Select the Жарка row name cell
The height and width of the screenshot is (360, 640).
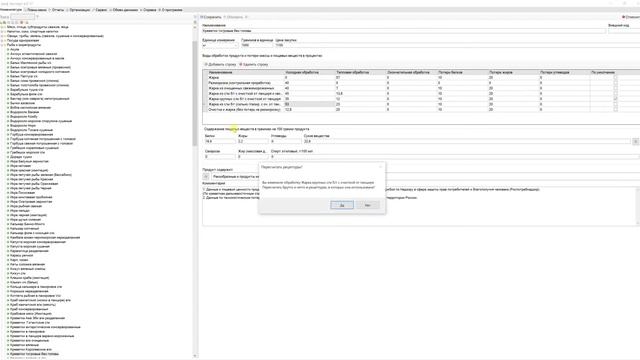(x=245, y=77)
